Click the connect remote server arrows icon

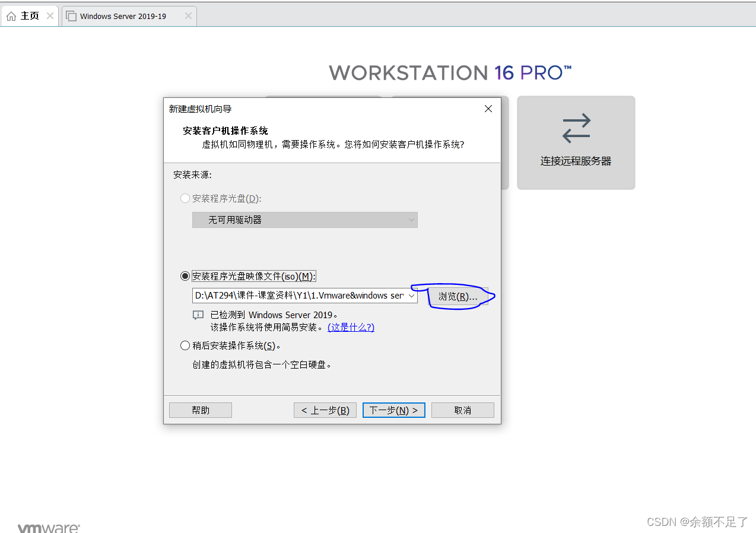pyautogui.click(x=576, y=128)
